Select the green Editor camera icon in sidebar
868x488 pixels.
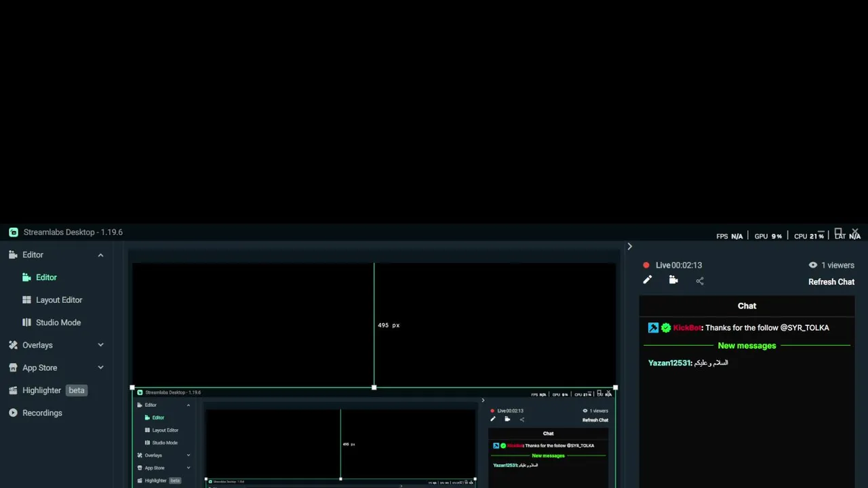[x=26, y=277]
